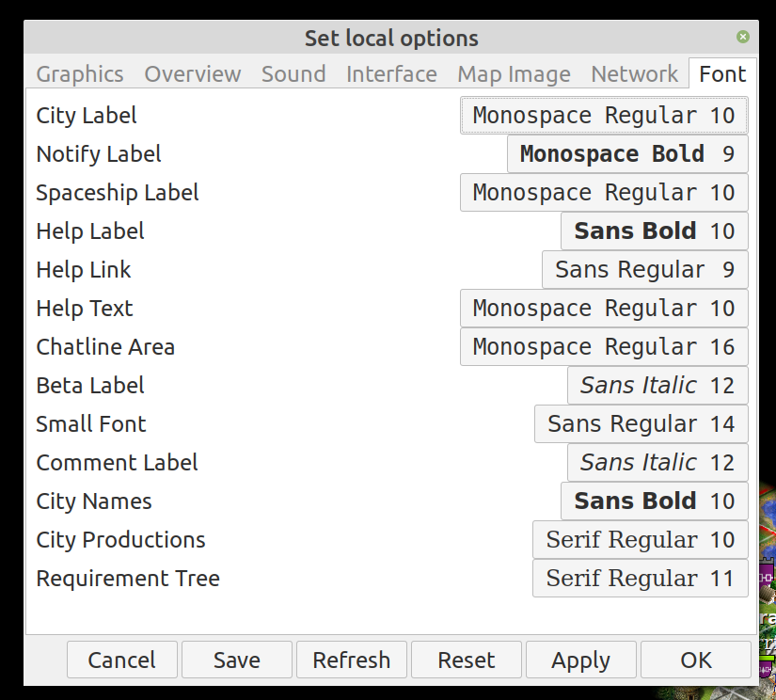Image resolution: width=776 pixels, height=700 pixels.
Task: Go to the Interface tab
Action: coord(391,74)
